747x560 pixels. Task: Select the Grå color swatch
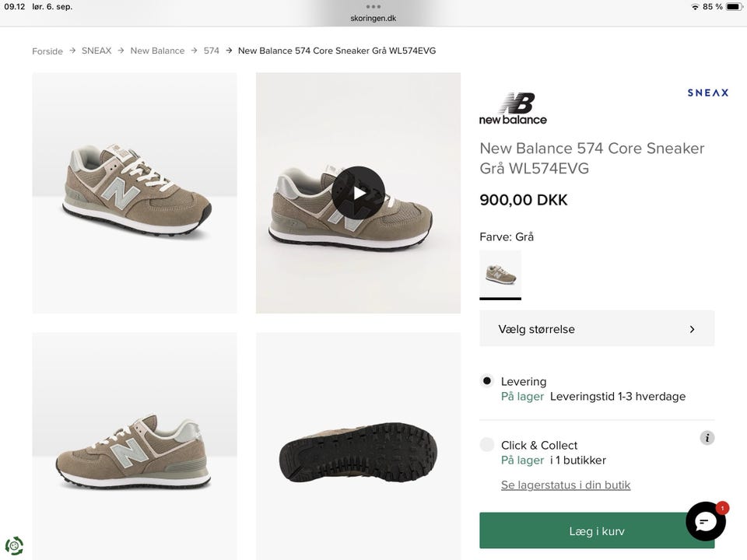(500, 274)
